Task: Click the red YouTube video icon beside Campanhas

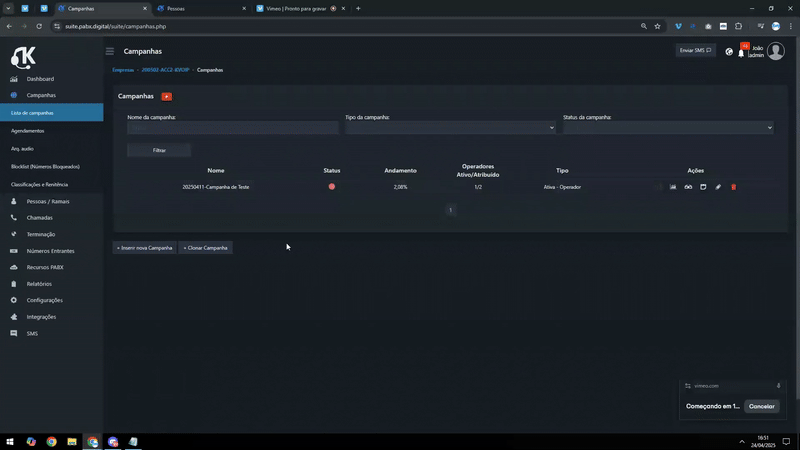Action: [x=167, y=96]
